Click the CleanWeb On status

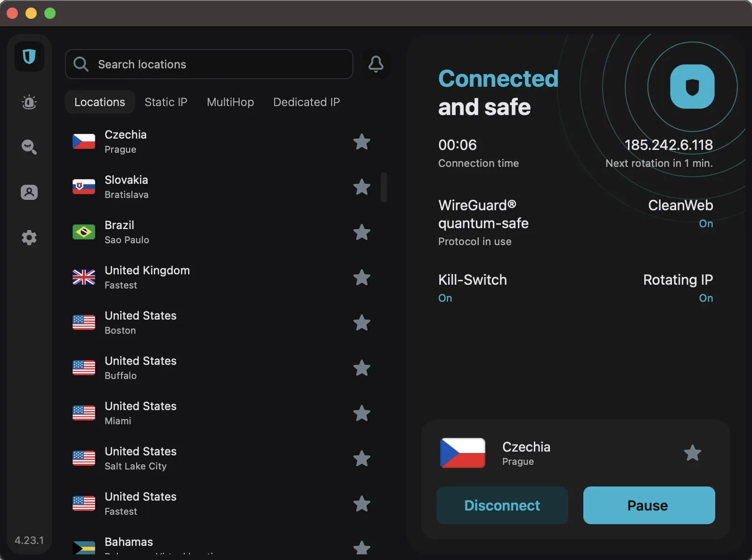[x=706, y=223]
